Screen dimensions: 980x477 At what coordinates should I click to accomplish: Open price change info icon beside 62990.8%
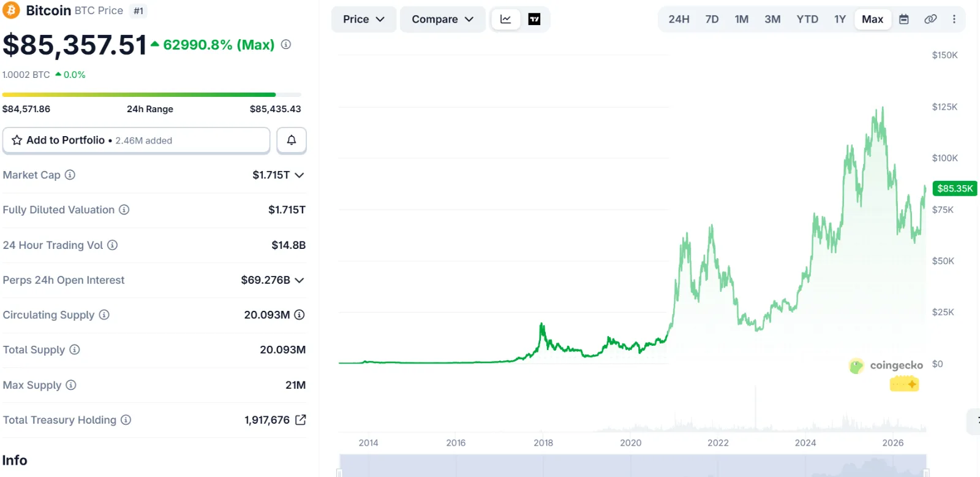point(286,44)
